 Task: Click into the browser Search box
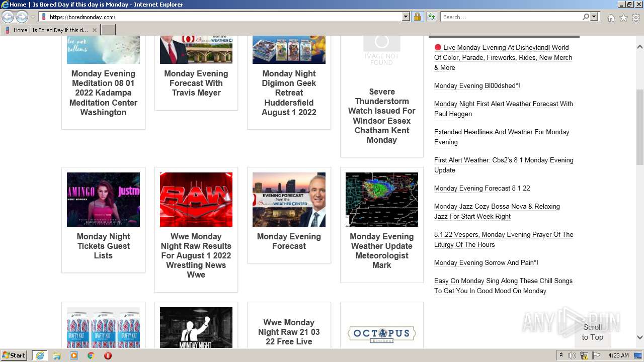511,17
